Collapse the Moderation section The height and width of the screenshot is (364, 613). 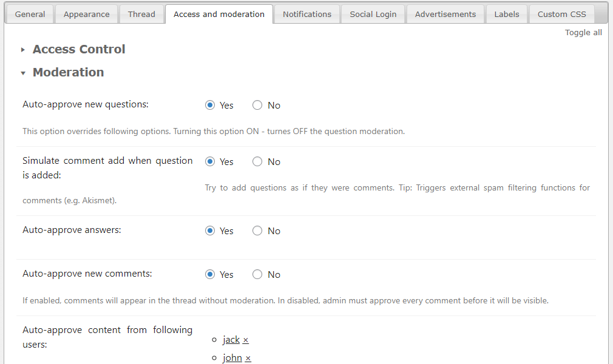point(68,73)
